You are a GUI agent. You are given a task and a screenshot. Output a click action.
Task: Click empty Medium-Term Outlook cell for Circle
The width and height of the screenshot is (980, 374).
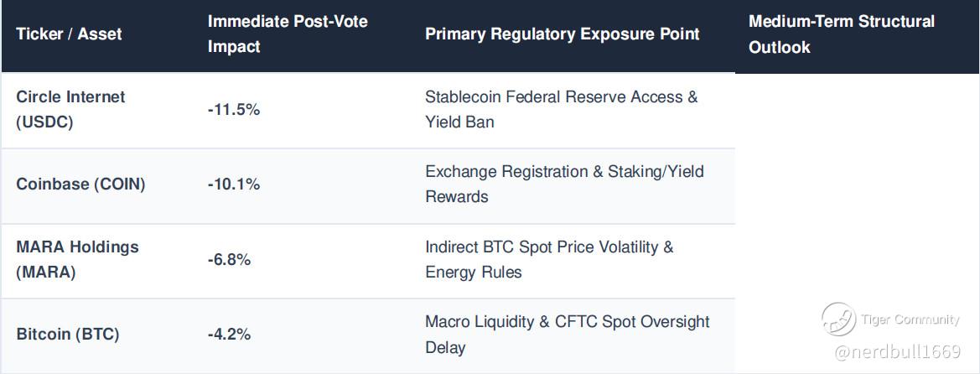858,111
